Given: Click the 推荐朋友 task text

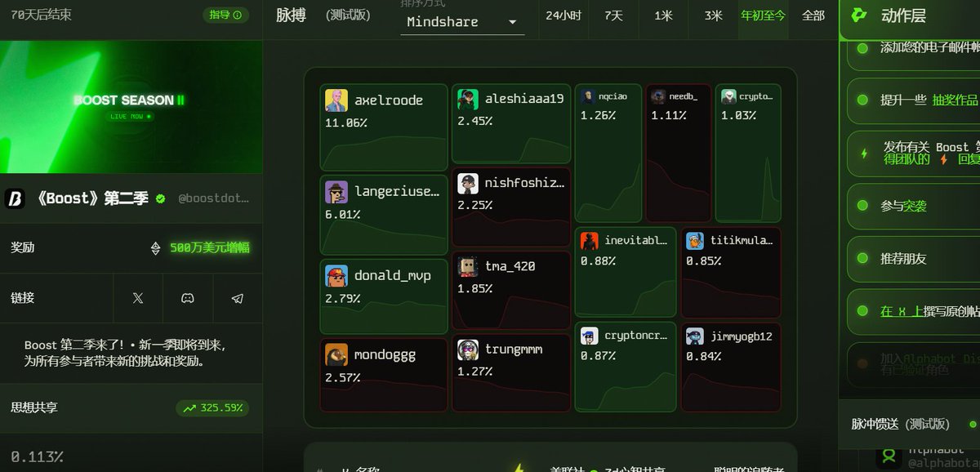Looking at the screenshot, I should (x=903, y=259).
